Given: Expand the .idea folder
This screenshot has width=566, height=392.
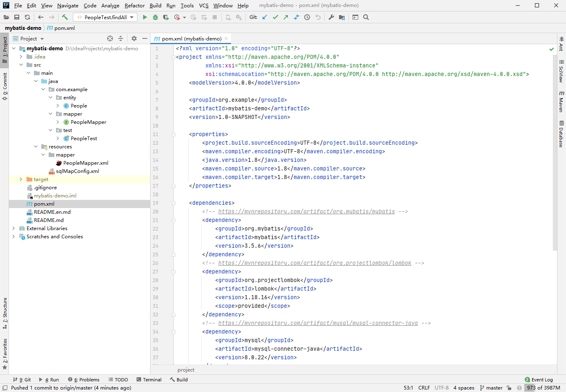Looking at the screenshot, I should [x=21, y=57].
